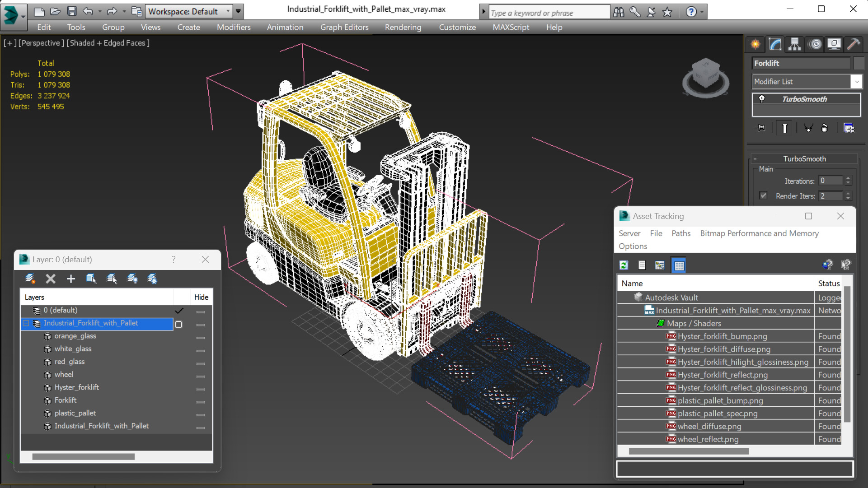Open the Rendering menu

click(x=403, y=27)
